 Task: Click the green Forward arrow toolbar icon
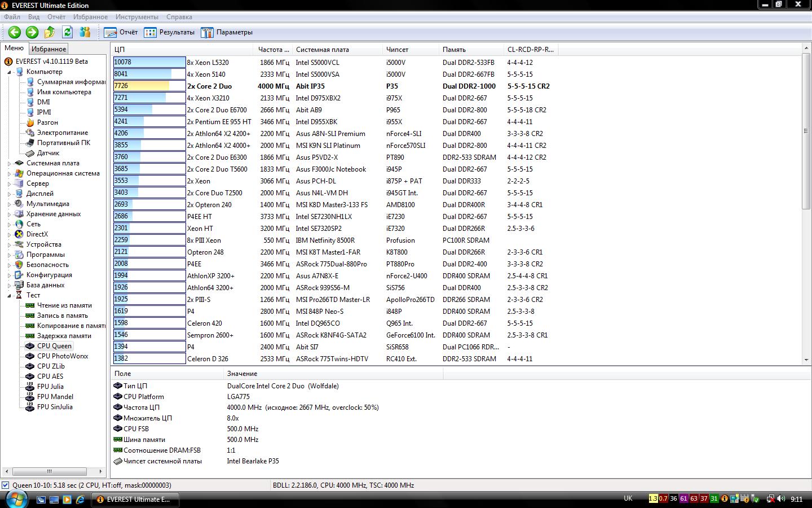pyautogui.click(x=32, y=32)
